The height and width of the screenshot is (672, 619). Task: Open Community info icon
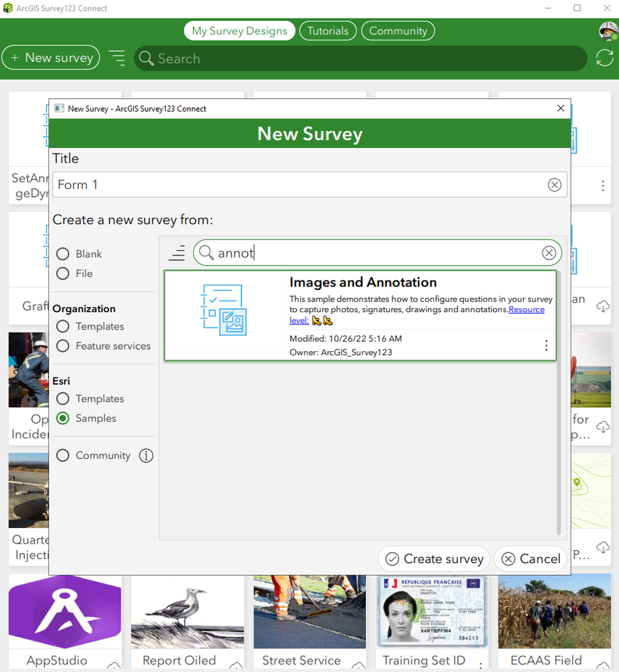pyautogui.click(x=146, y=455)
